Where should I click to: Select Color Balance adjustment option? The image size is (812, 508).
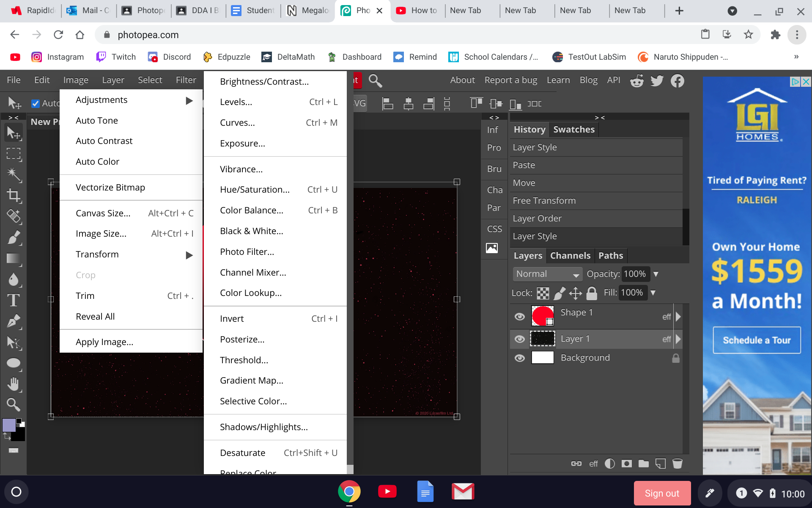pyautogui.click(x=251, y=210)
